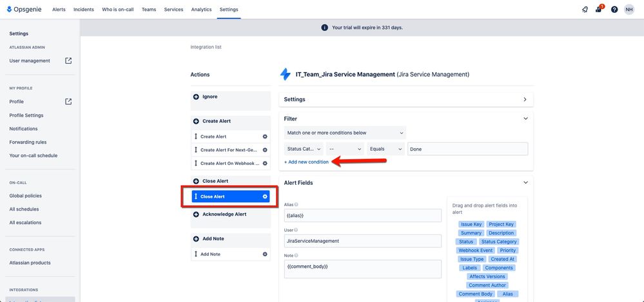Image resolution: width=644 pixels, height=302 pixels.
Task: Select the Project Key field tag
Action: point(501,225)
